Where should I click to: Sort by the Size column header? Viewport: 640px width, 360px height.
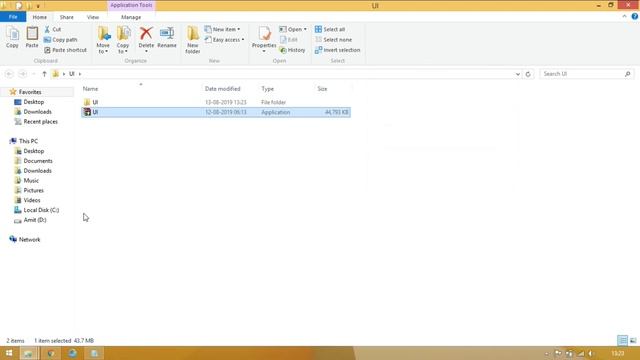pyautogui.click(x=322, y=89)
